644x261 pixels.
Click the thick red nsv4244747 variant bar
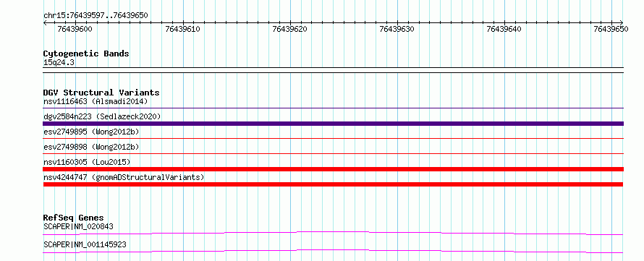[x=333, y=184]
